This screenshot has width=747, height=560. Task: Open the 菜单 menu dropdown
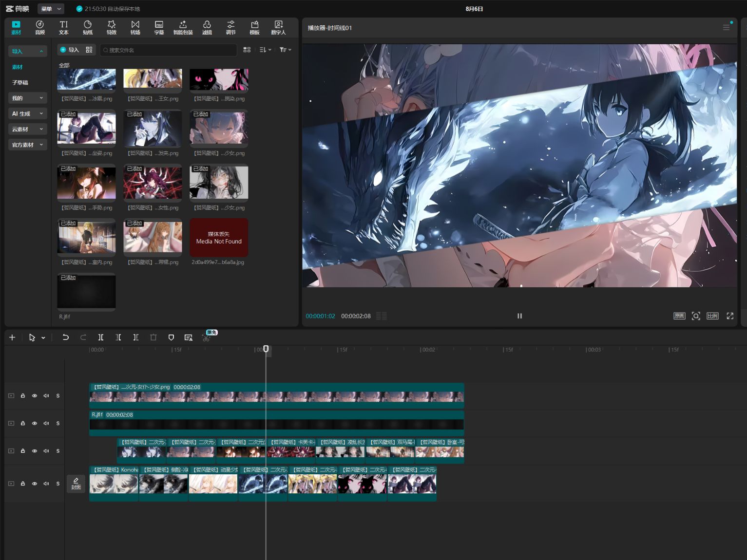pyautogui.click(x=51, y=9)
